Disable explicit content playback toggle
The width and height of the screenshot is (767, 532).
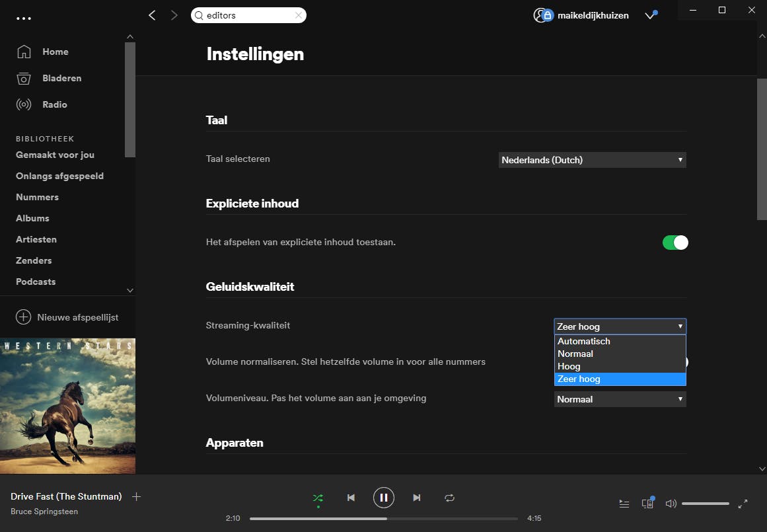point(675,243)
